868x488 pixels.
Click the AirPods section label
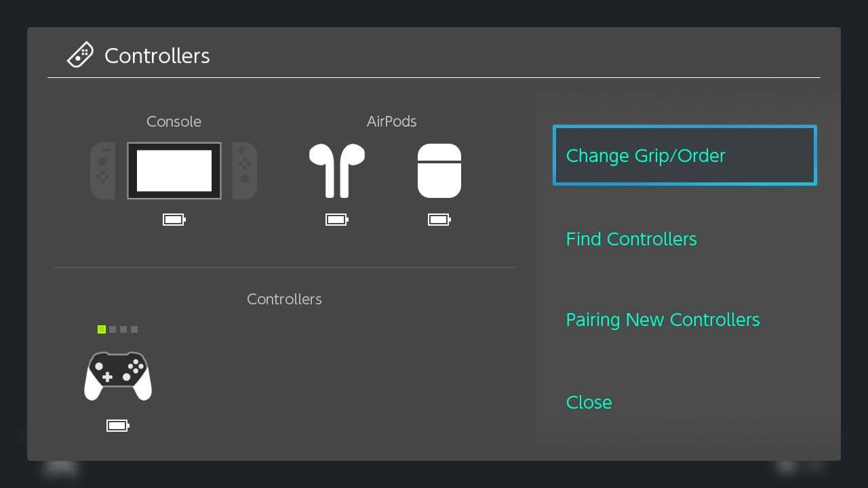(x=391, y=121)
